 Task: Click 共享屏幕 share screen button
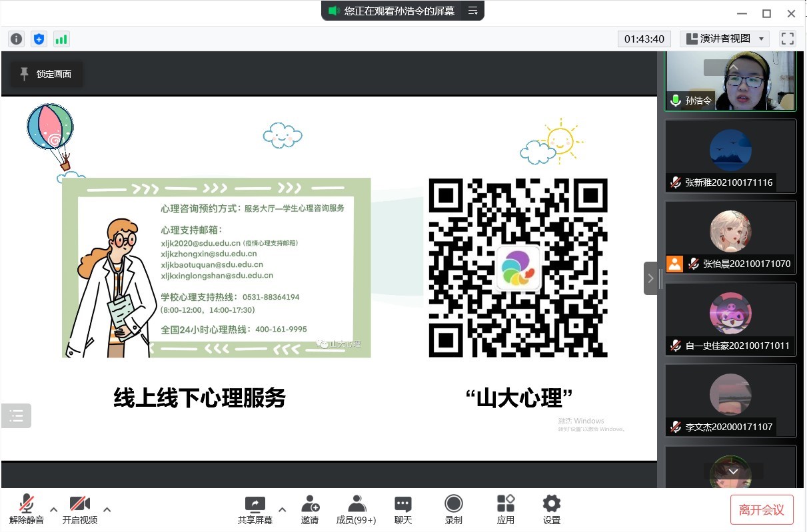pos(255,509)
